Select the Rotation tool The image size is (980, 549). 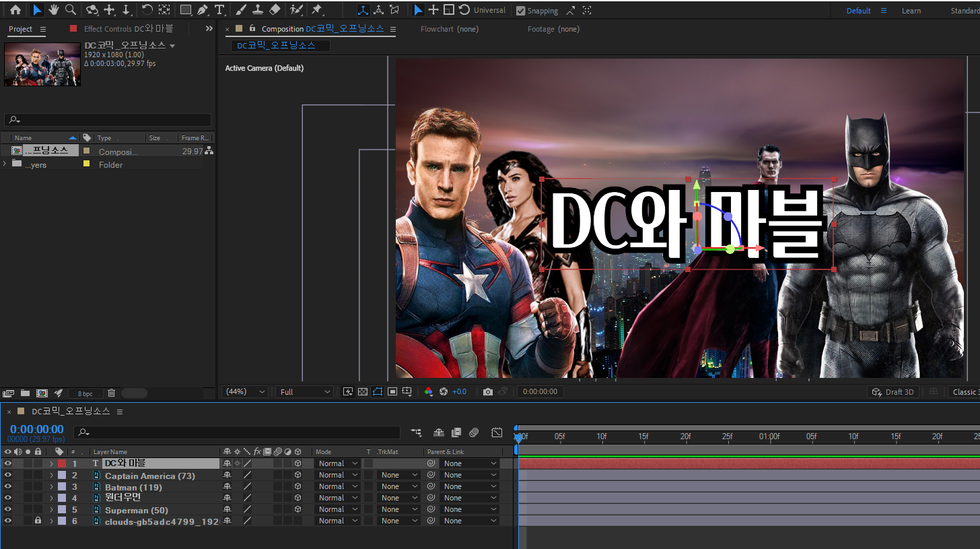point(147,10)
